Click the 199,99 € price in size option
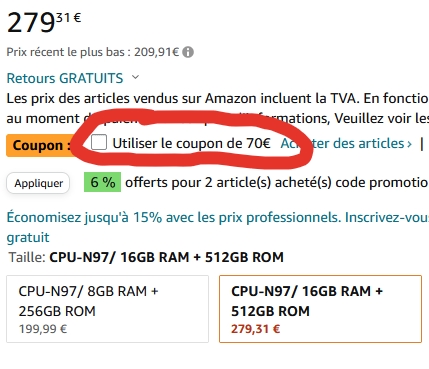429x369 pixels. coord(43,329)
